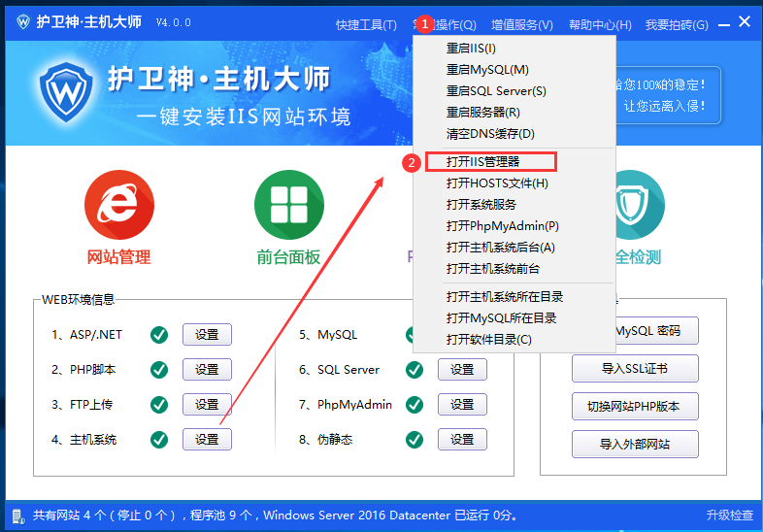Click 设置 button for 主机系统
Screen dimensions: 763x532
point(207,440)
